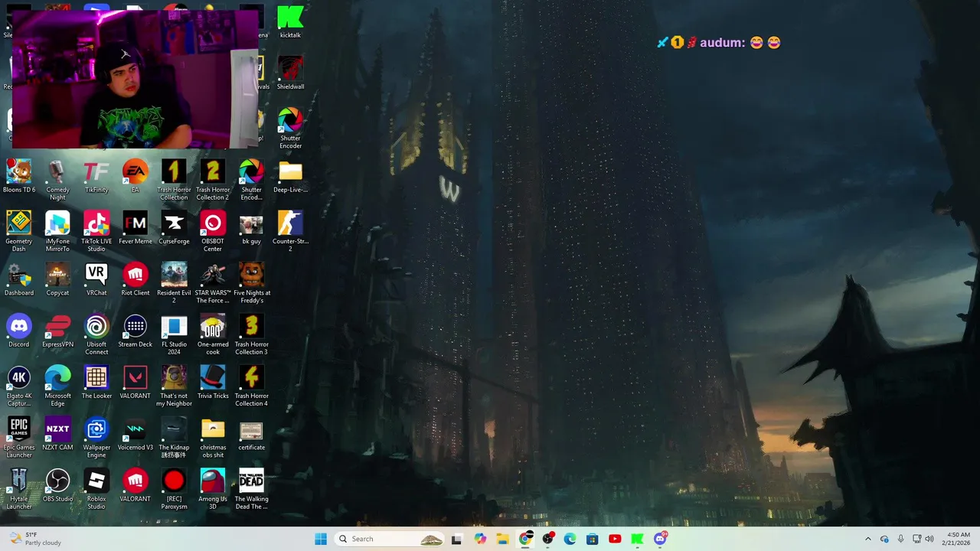
Task: Open That's not my Neighbor icon
Action: [174, 386]
